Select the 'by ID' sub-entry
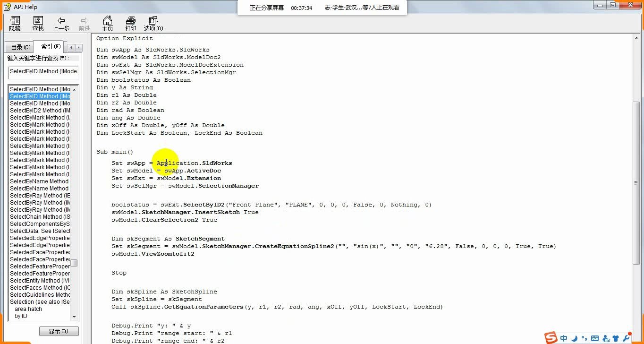Screen dimensions: 644x344 [x=21, y=316]
